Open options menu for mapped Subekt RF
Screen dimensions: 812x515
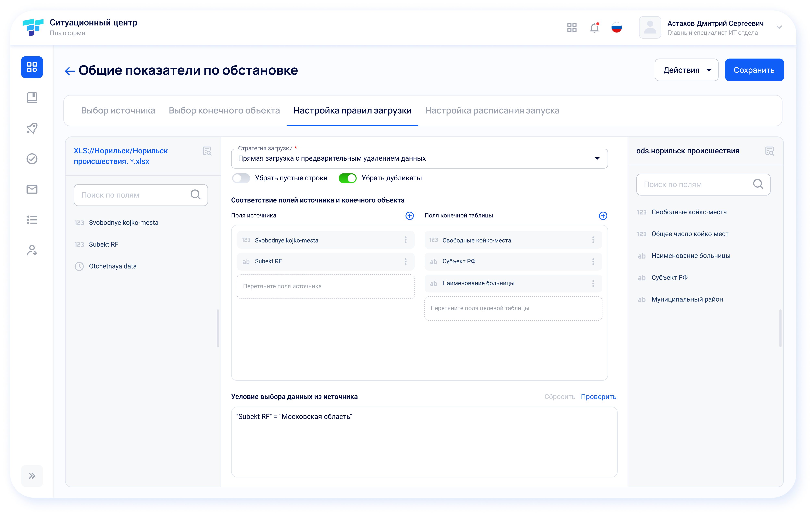pos(406,262)
